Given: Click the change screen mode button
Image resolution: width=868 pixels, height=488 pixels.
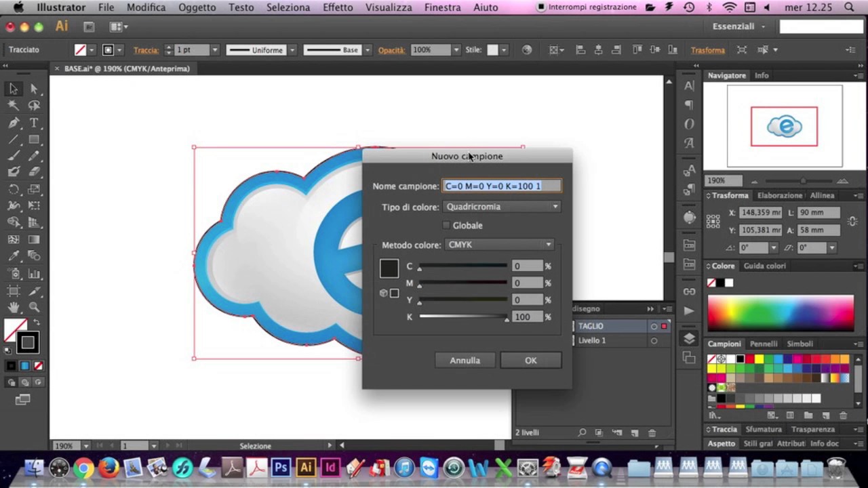Looking at the screenshot, I should click(x=22, y=400).
